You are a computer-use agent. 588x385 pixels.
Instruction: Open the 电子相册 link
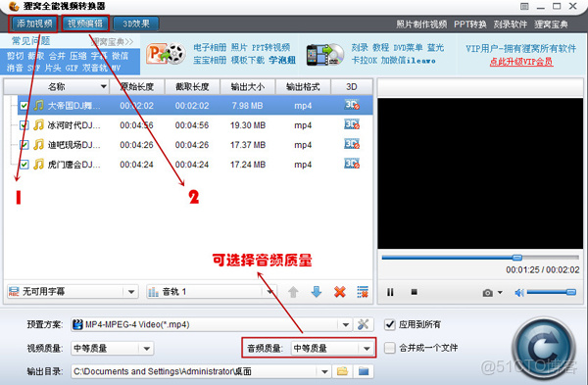click(210, 48)
